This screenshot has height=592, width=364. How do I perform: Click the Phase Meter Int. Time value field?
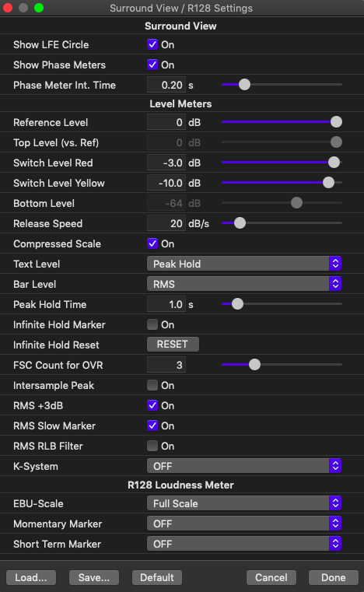pos(166,85)
